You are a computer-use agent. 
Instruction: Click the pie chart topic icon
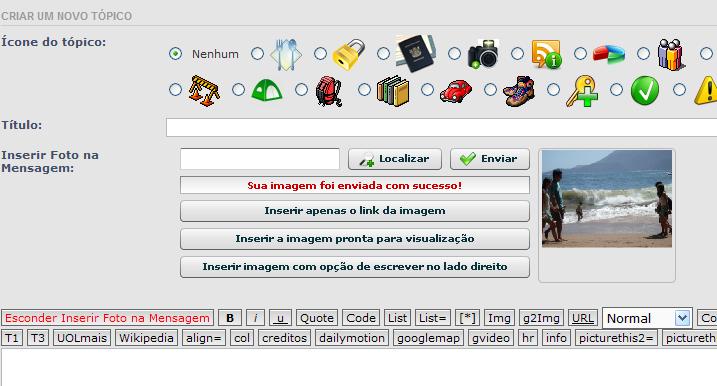click(609, 54)
